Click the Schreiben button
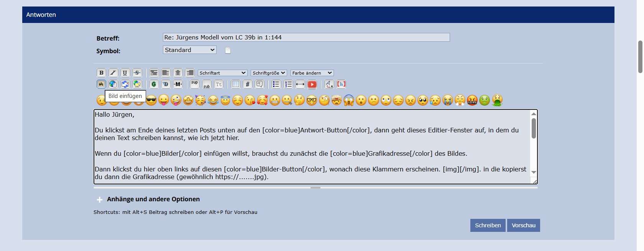The image size is (644, 251). click(x=488, y=225)
